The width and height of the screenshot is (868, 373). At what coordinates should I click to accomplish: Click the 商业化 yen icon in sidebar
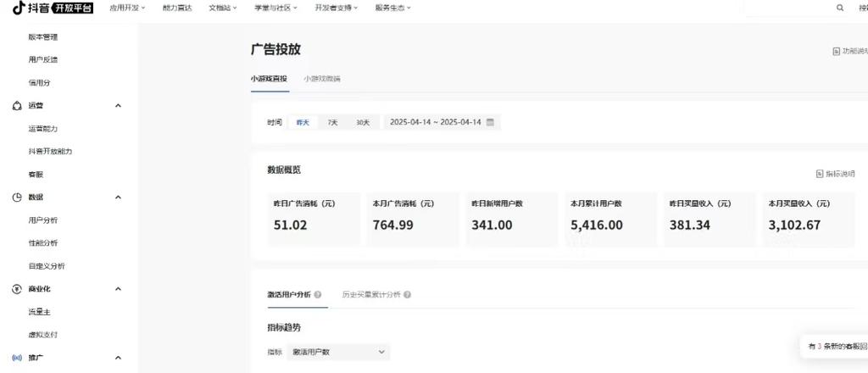tap(17, 289)
